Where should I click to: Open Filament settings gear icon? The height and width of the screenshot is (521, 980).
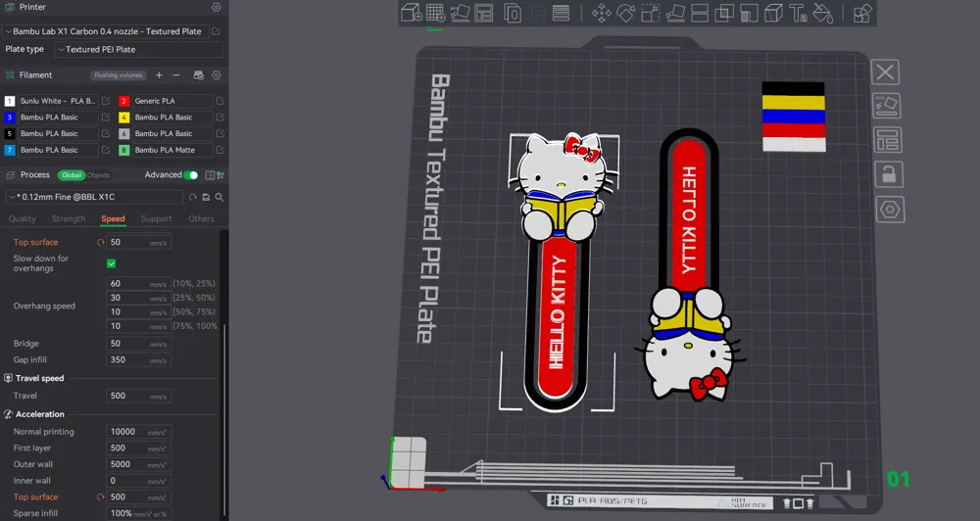click(x=217, y=75)
